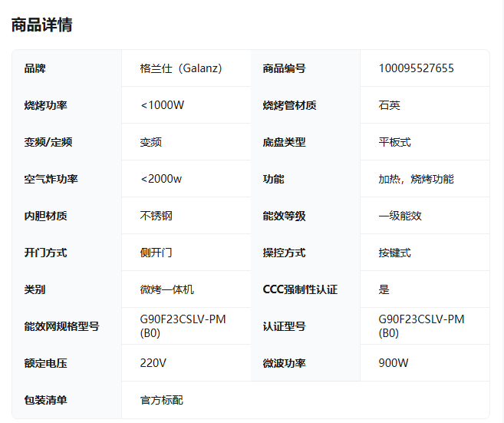Viewport: 504px width, 423px height.
Task: Click the 侧开门 door opening value
Action: pyautogui.click(x=156, y=253)
